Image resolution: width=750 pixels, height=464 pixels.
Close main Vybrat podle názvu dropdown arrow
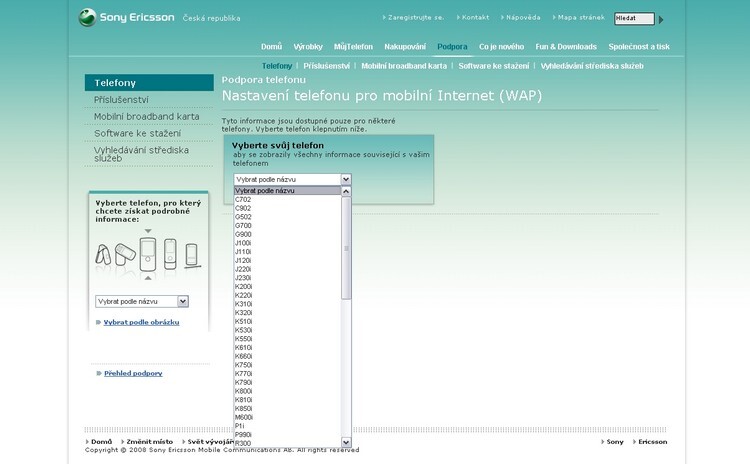pos(346,179)
